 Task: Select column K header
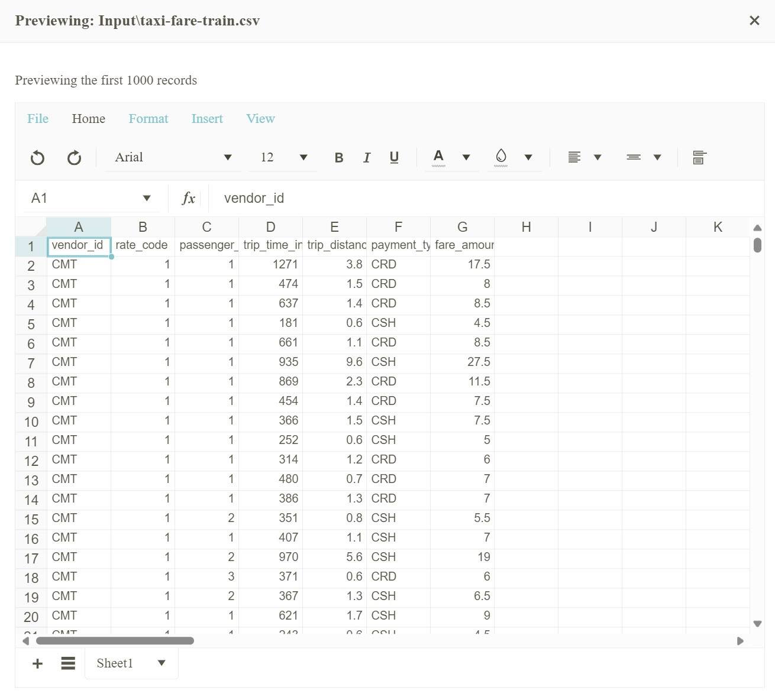(x=718, y=227)
